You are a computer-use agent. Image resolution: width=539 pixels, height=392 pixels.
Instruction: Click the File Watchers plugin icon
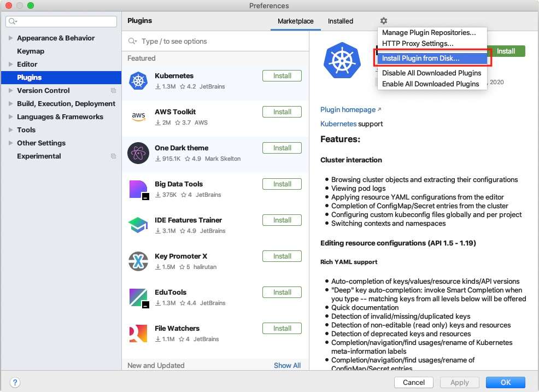pyautogui.click(x=138, y=334)
